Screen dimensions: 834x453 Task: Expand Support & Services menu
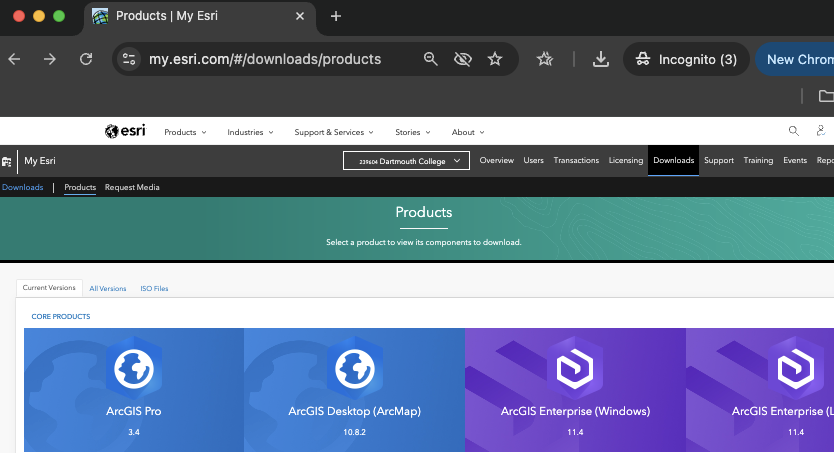(x=334, y=132)
